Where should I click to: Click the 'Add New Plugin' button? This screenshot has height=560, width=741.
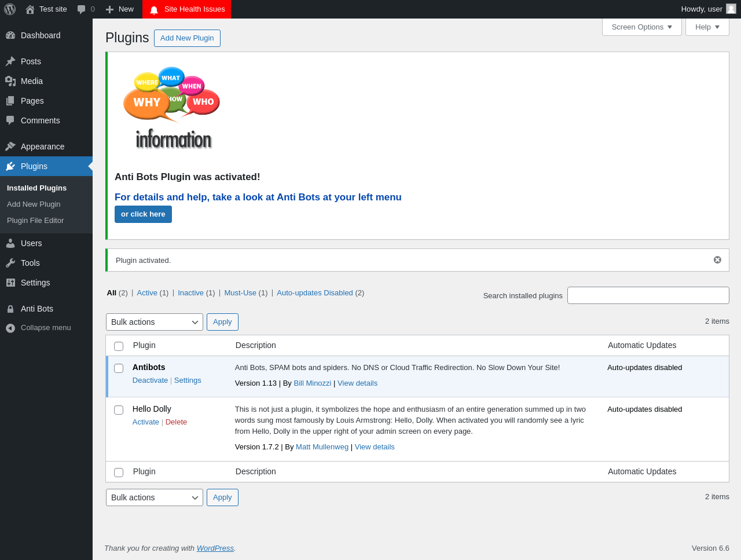(x=187, y=38)
